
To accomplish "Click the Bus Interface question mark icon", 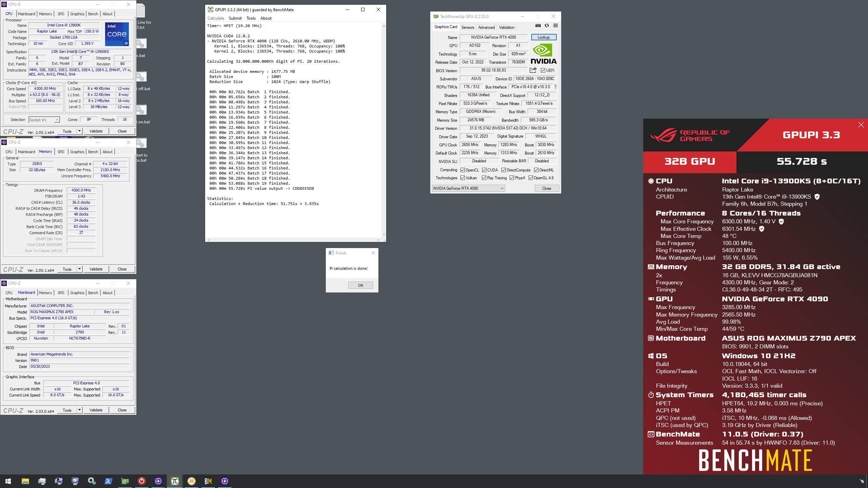I will pos(555,87).
